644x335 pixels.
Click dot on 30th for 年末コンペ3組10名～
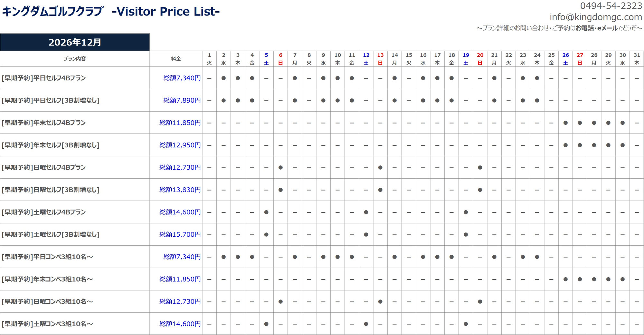(x=622, y=279)
